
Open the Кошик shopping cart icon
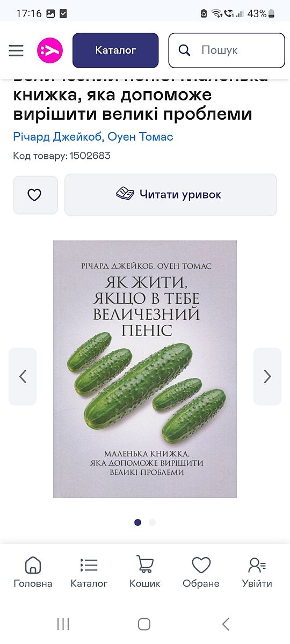pyautogui.click(x=145, y=572)
